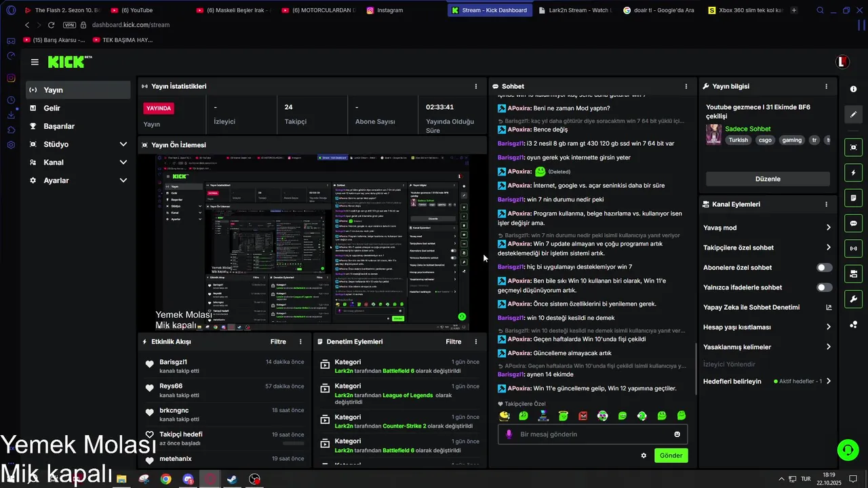868x488 pixels.
Task: Open a new browser tab with plus button
Action: 794,10
